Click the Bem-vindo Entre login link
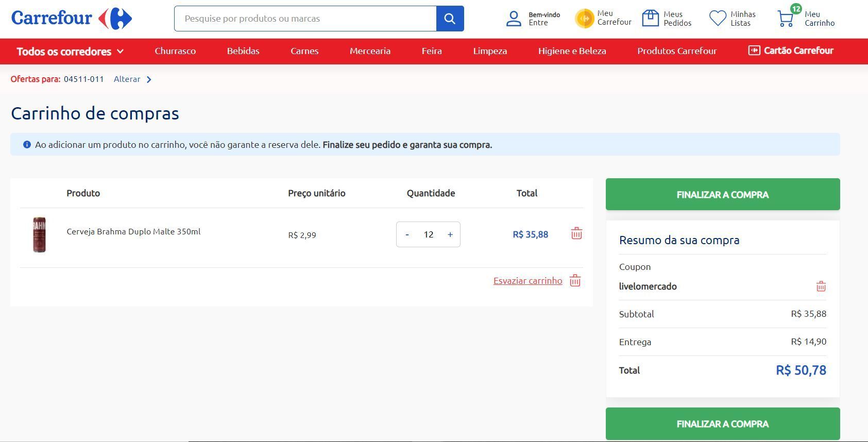The image size is (868, 442). click(544, 19)
